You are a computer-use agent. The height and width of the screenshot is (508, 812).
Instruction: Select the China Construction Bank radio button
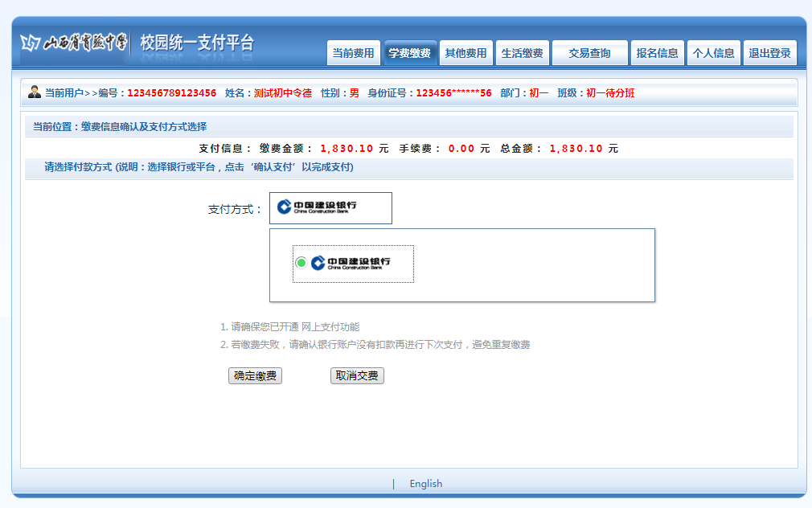(301, 263)
